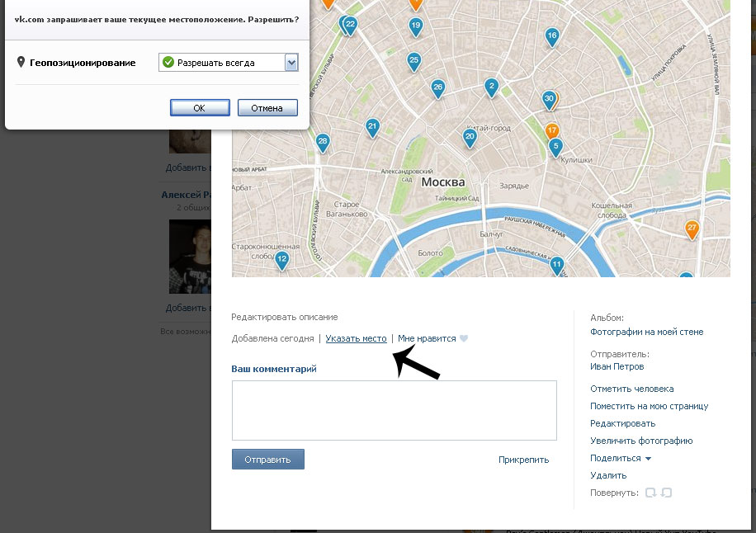Click the heart icon next to Мне нравится
The image size is (756, 533).
pos(464,338)
